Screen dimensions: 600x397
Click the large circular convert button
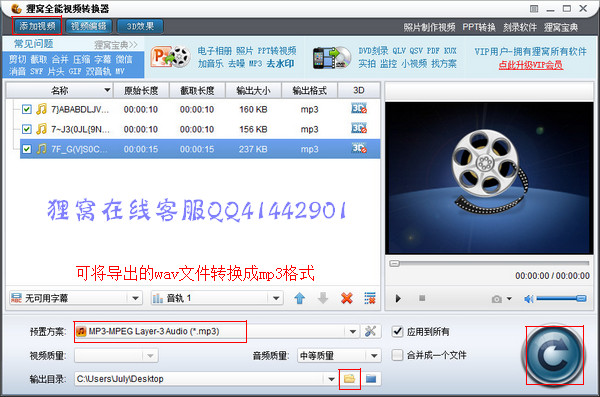554,356
